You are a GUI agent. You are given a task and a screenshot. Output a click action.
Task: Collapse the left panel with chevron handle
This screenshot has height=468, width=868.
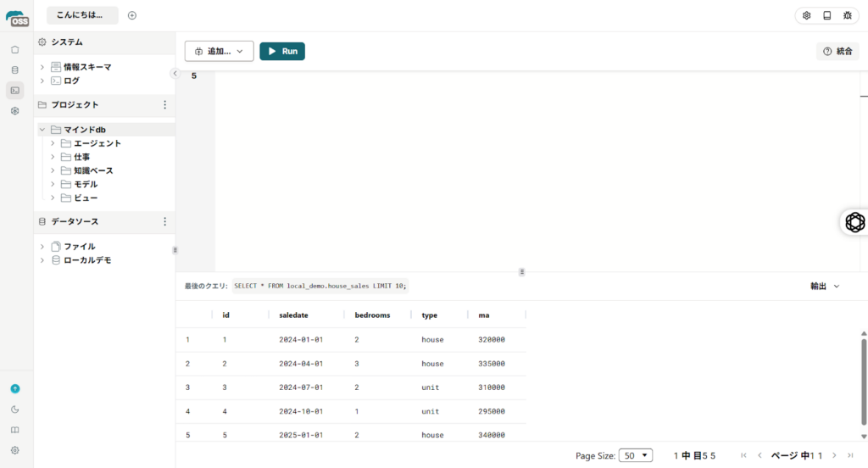(175, 74)
